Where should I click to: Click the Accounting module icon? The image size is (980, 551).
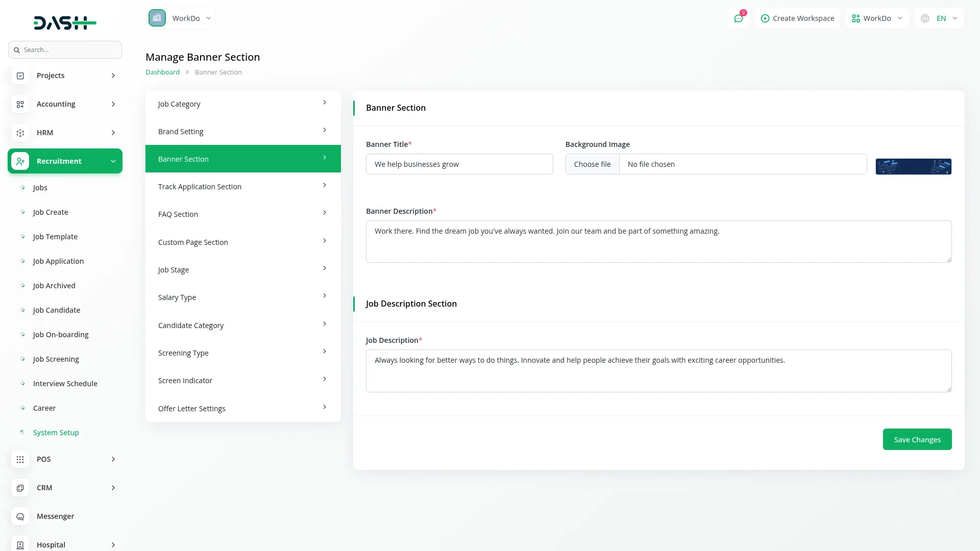point(20,104)
